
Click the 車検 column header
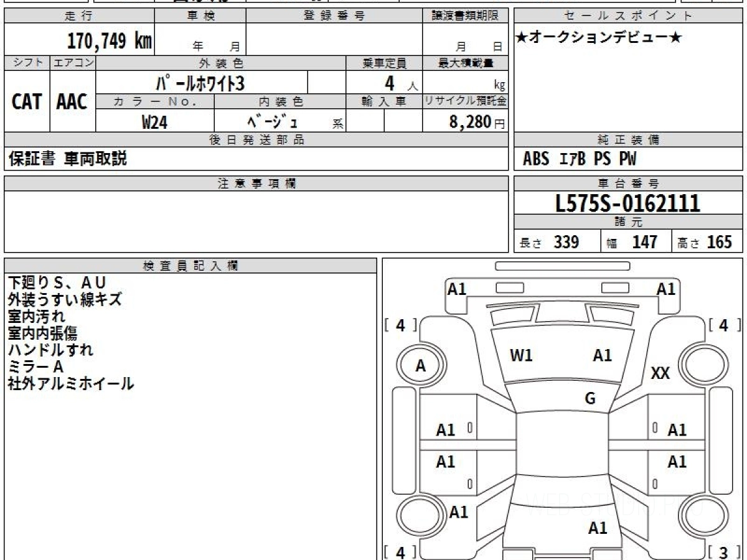point(200,16)
